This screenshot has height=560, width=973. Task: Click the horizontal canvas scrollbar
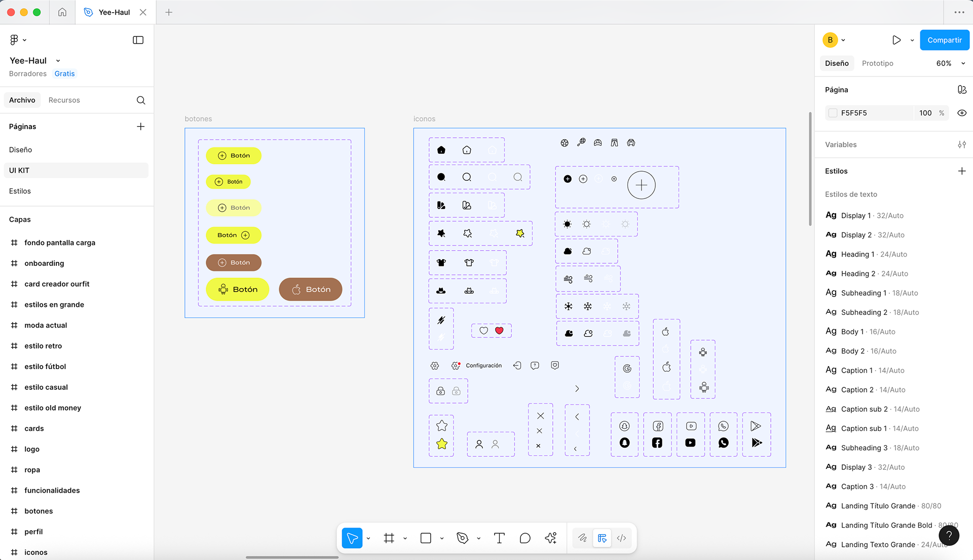click(x=292, y=557)
